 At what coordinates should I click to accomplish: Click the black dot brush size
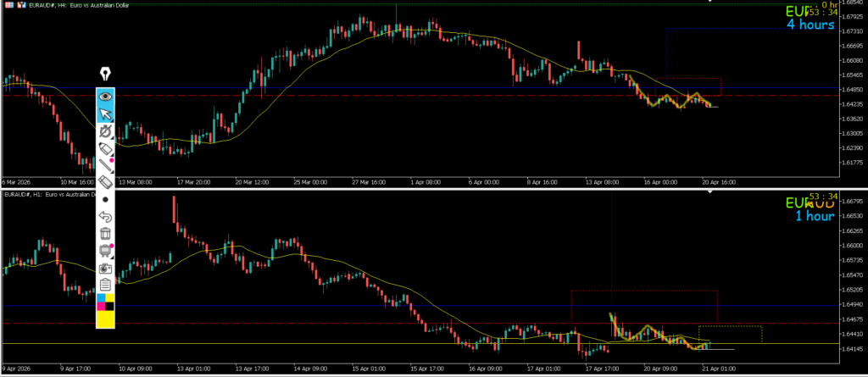click(x=106, y=199)
